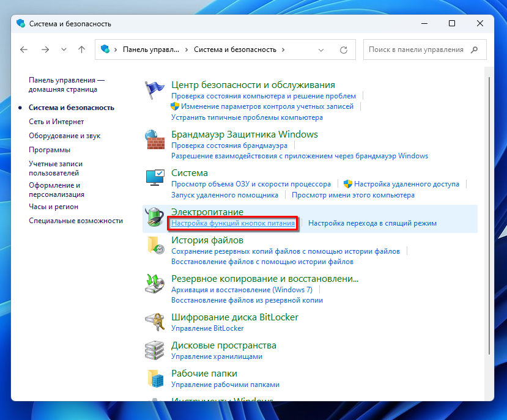The image size is (507, 420).
Task: Click the System monitor icon
Action: [155, 178]
